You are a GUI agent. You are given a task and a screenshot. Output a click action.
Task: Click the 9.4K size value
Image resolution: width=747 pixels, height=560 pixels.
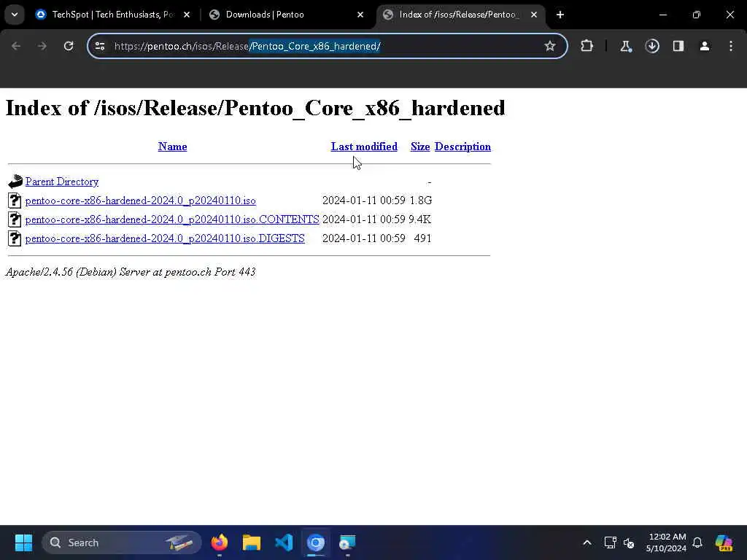(x=419, y=219)
